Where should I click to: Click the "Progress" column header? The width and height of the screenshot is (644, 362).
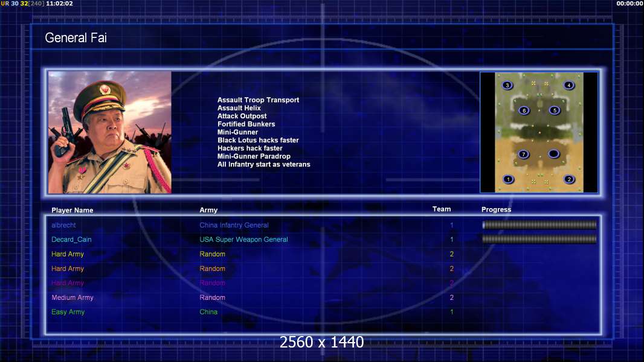pos(496,209)
